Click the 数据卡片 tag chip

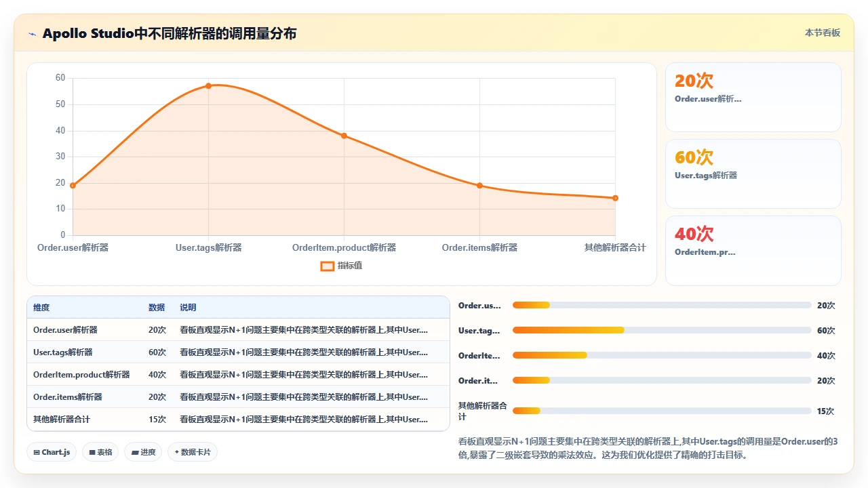point(193,452)
